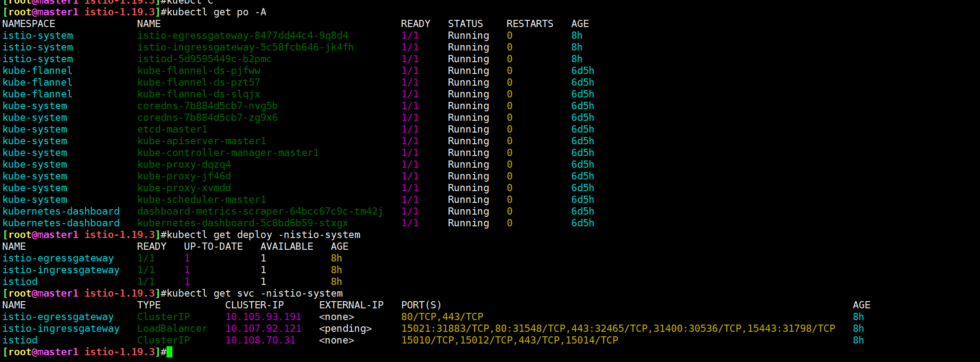Click pod coredns-7b884d5cb7-zg9x6
Viewport: 980px width, 362px height.
pos(208,118)
